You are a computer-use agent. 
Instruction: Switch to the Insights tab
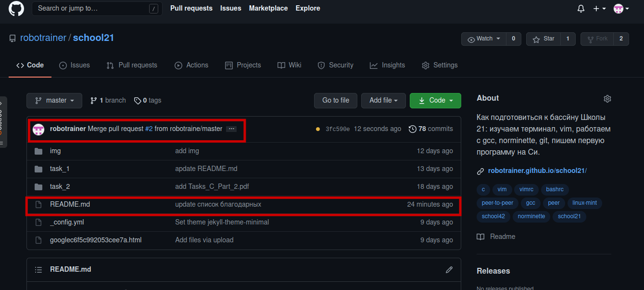[x=387, y=65]
